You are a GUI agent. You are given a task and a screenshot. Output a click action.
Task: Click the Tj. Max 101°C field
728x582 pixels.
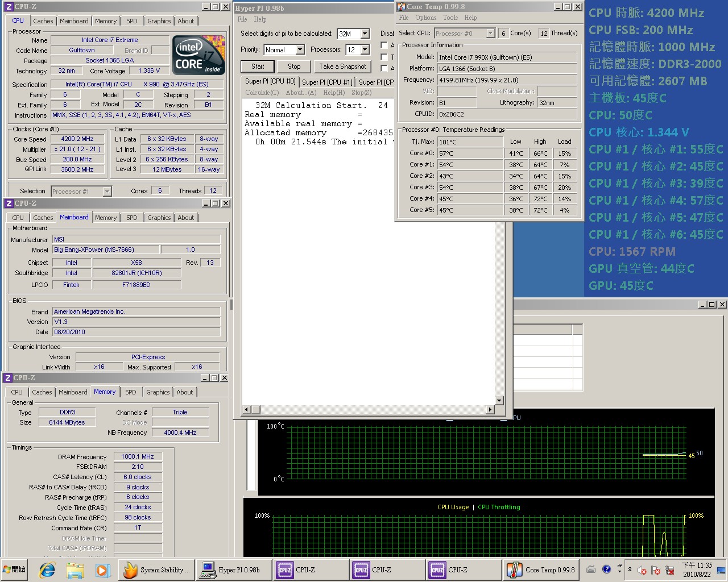[470, 142]
